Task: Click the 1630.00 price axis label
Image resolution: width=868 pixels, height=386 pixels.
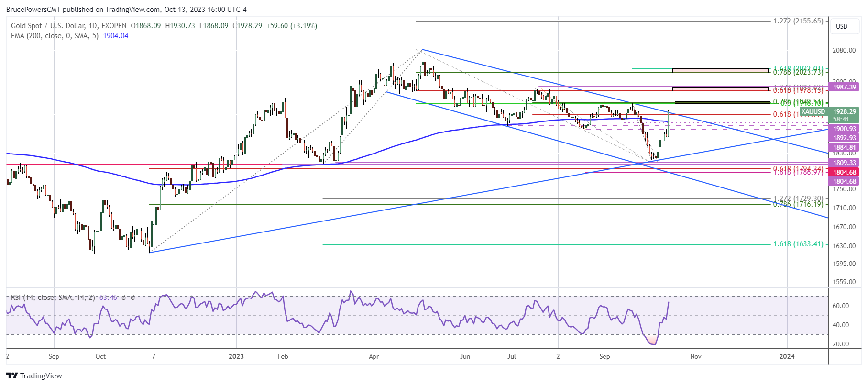Action: point(844,246)
